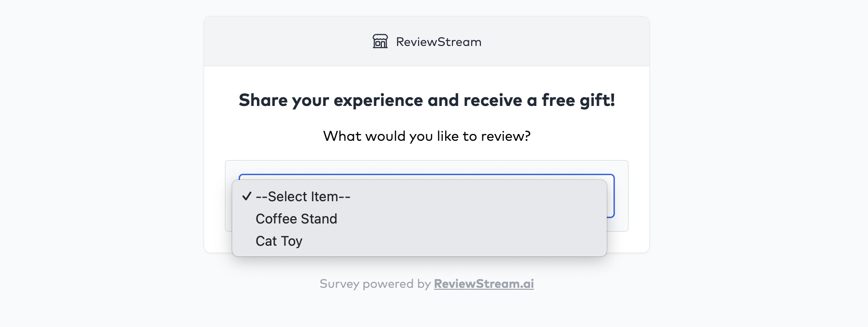Click the words "free gift!" in the headline
The image size is (868, 327).
coord(578,100)
